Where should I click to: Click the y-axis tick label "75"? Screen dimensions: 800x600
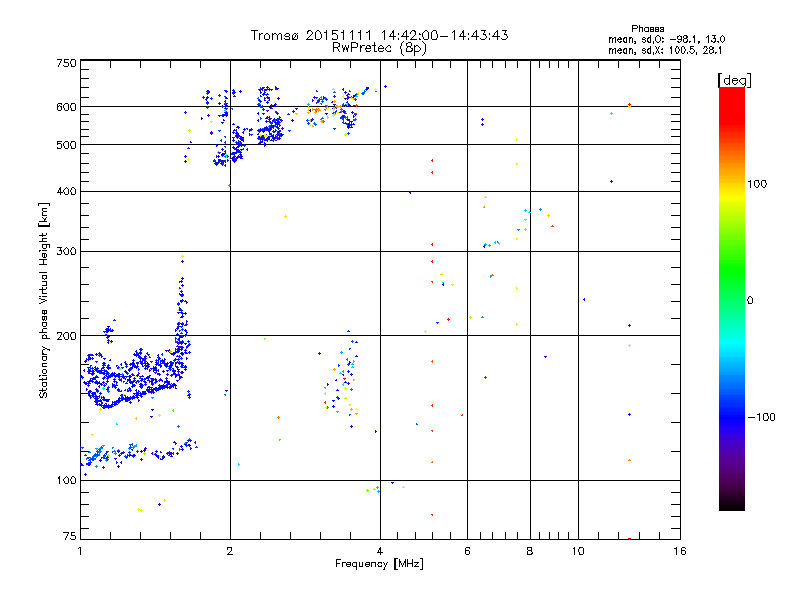(x=70, y=536)
